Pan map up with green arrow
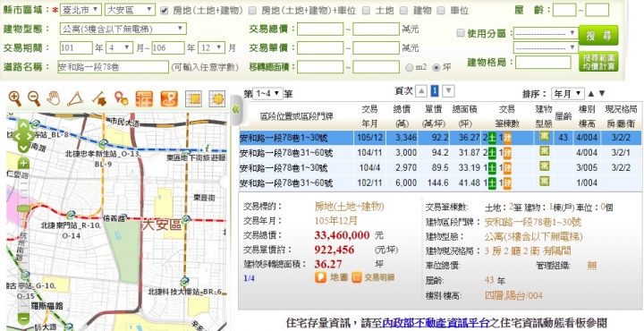The height and width of the screenshot is (331, 644). tap(23, 124)
